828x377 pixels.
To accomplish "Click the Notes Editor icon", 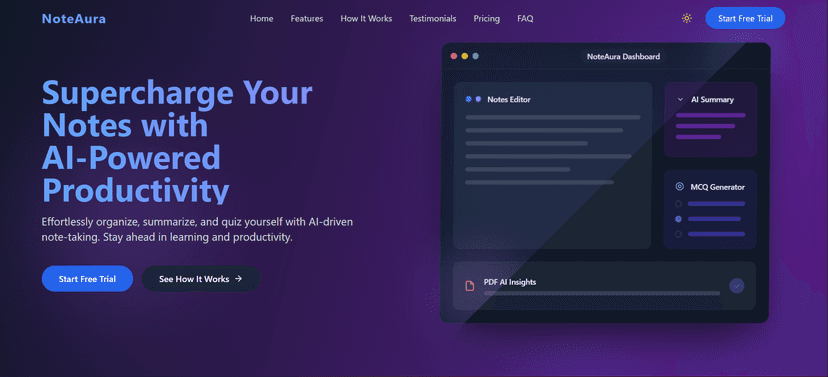I will [x=473, y=99].
